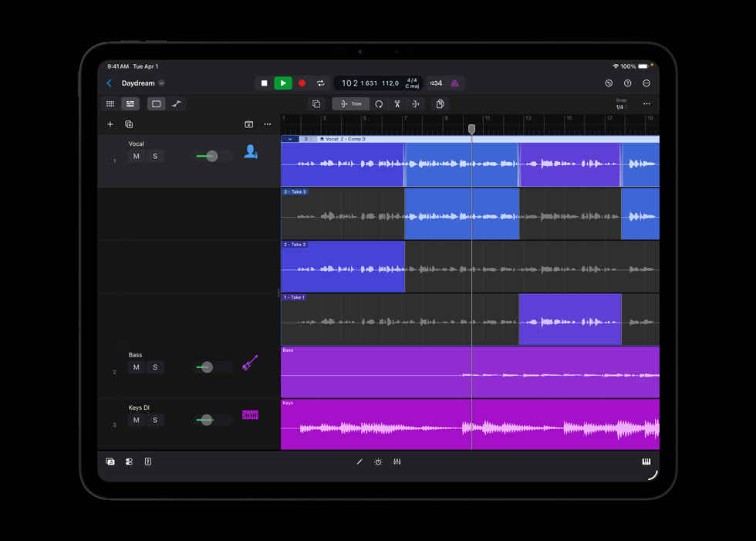Screen dimensions: 756x541
Task: Open the Mixer from the bottom bar
Action: click(397, 462)
